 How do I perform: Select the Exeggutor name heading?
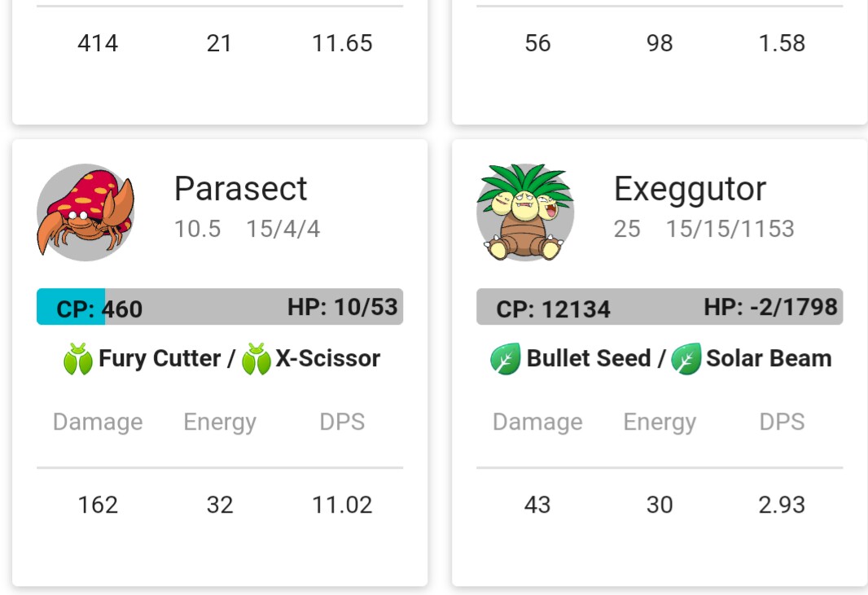pos(690,190)
